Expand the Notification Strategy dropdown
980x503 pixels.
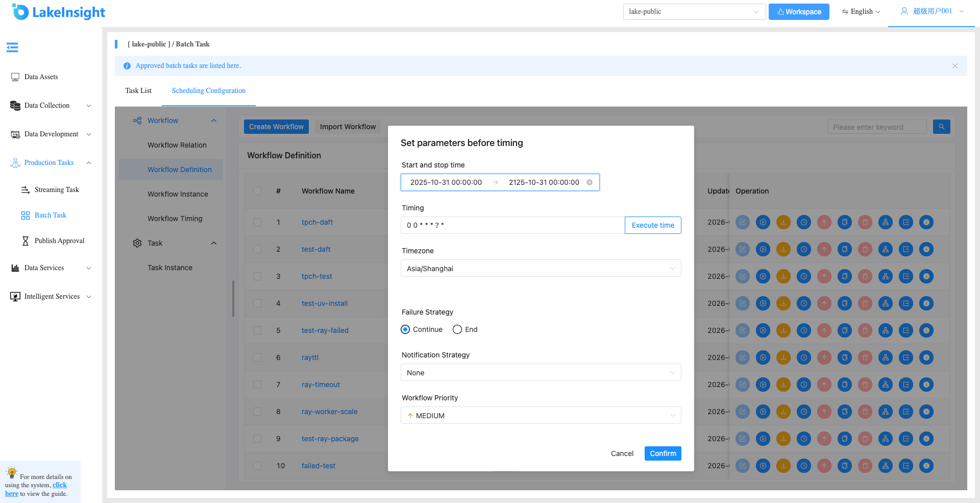coord(541,372)
